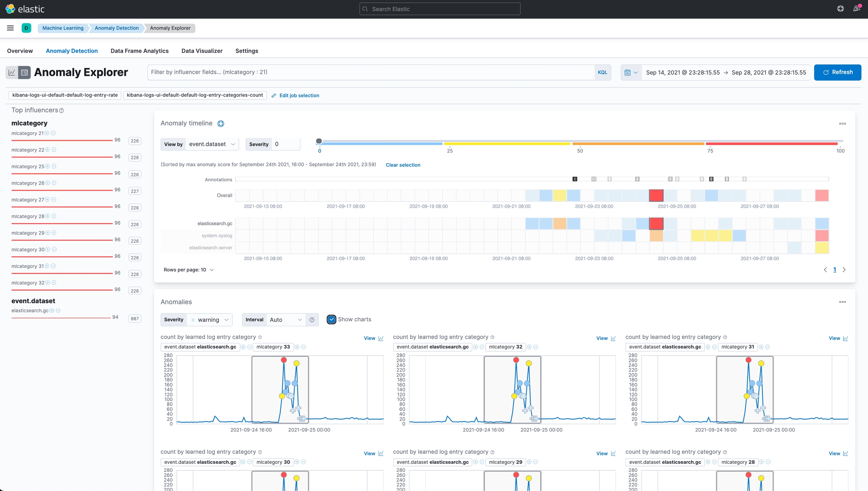Click the kibana-logs-ui-default-default-log-entry-rate job badge

pos(65,95)
